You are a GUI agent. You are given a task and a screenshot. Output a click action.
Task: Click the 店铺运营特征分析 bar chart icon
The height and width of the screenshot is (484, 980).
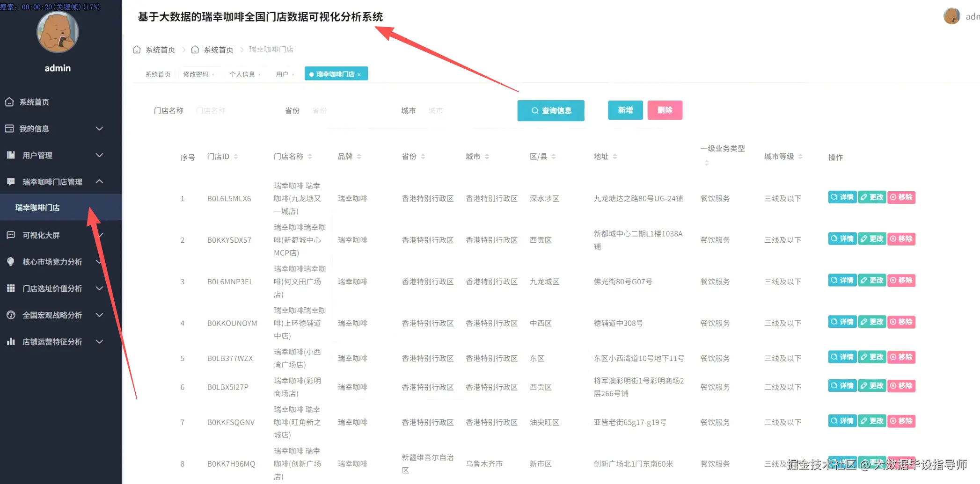coord(11,342)
